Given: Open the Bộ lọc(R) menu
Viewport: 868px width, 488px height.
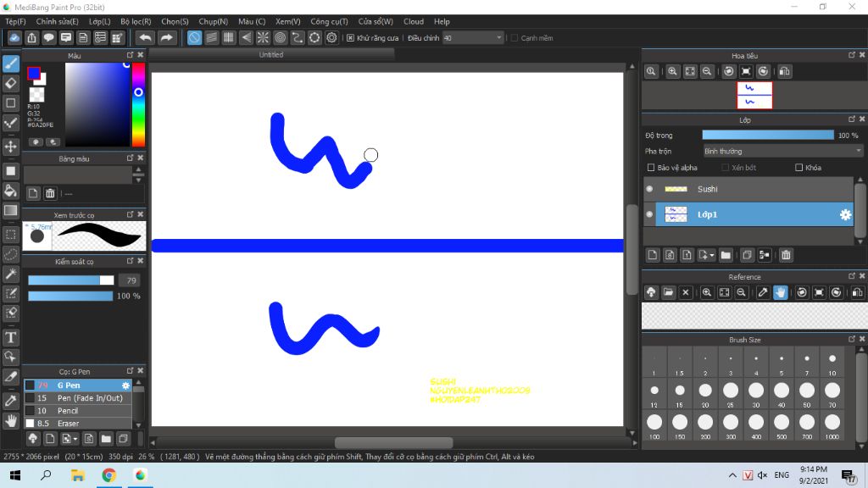Looking at the screenshot, I should [x=136, y=21].
